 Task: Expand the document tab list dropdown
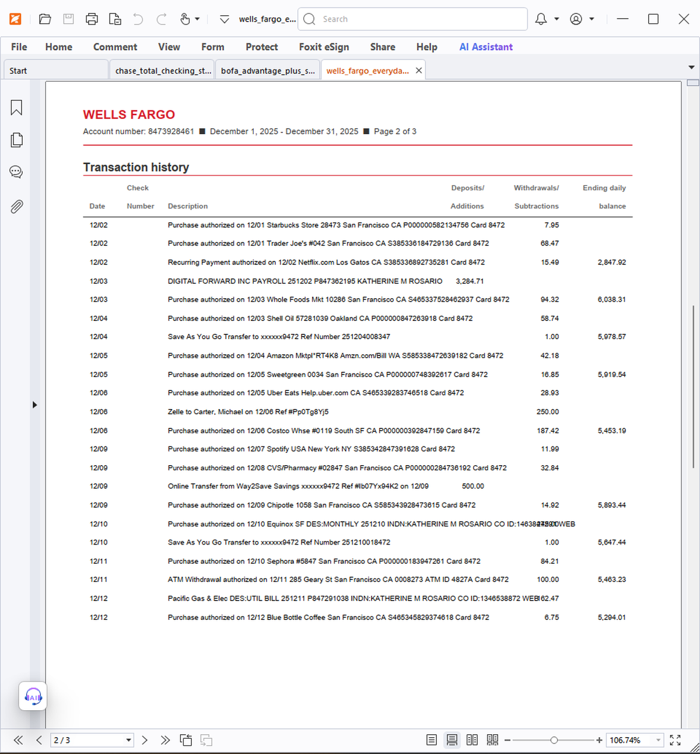(691, 68)
